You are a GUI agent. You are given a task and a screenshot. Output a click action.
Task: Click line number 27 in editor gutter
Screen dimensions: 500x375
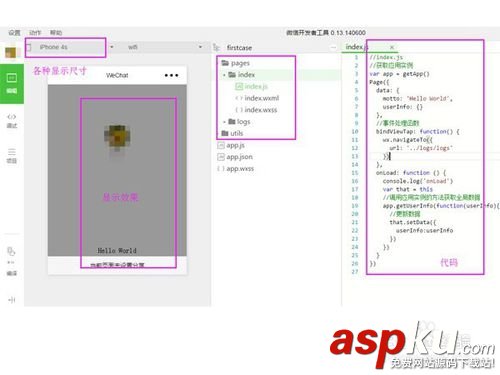pos(355,272)
